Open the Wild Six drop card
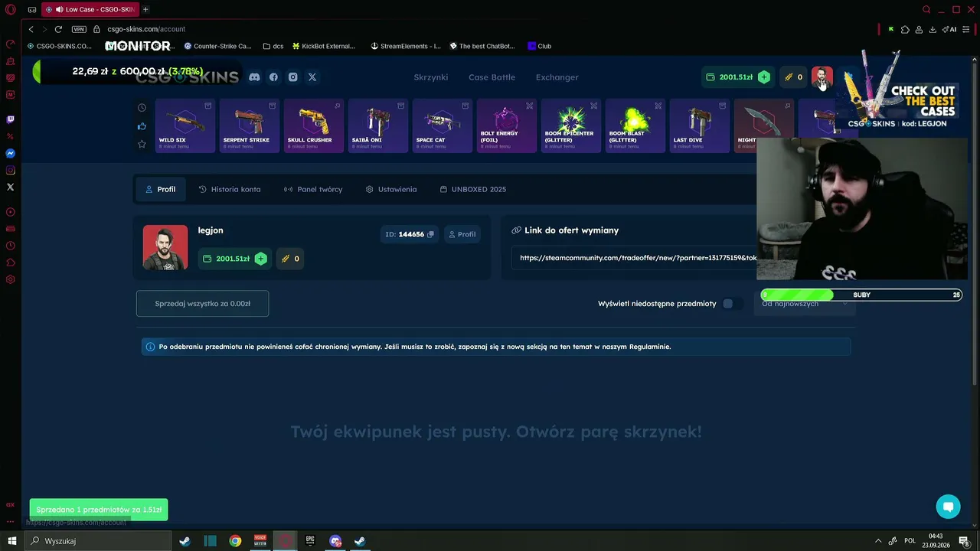Image resolution: width=980 pixels, height=551 pixels. (185, 126)
